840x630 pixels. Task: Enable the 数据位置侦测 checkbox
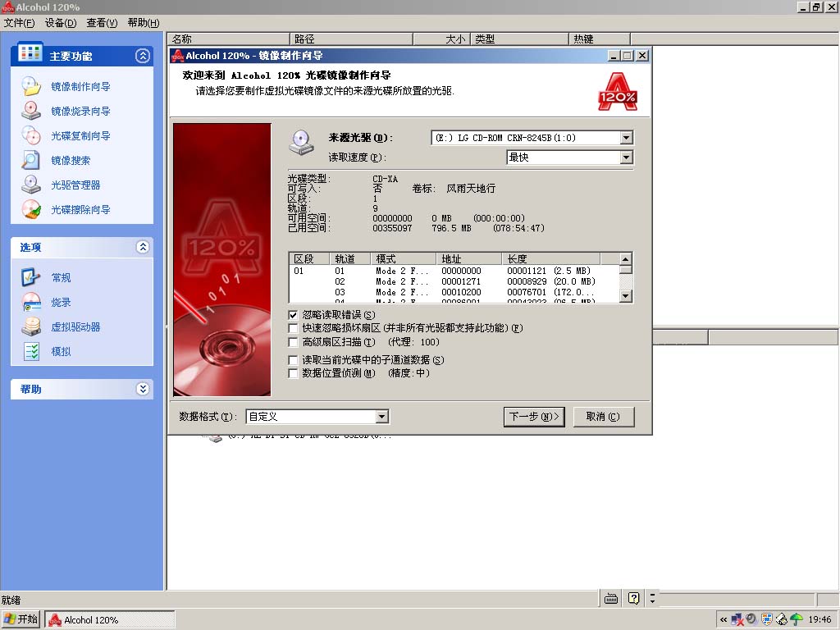[x=294, y=373]
